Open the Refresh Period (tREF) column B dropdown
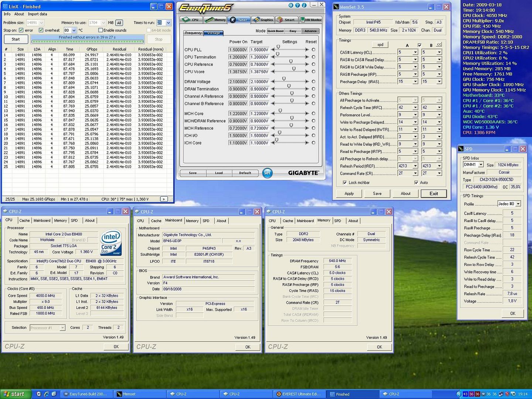This screenshot has width=532, height=399. 439,166
